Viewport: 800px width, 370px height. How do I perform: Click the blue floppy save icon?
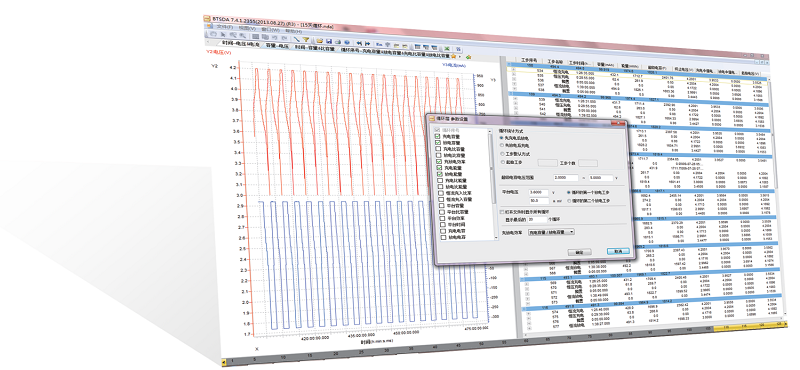(329, 41)
